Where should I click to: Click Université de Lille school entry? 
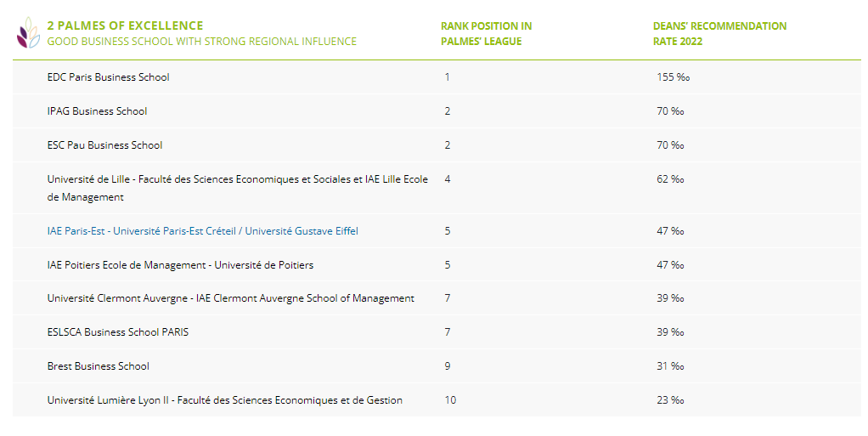(238, 188)
